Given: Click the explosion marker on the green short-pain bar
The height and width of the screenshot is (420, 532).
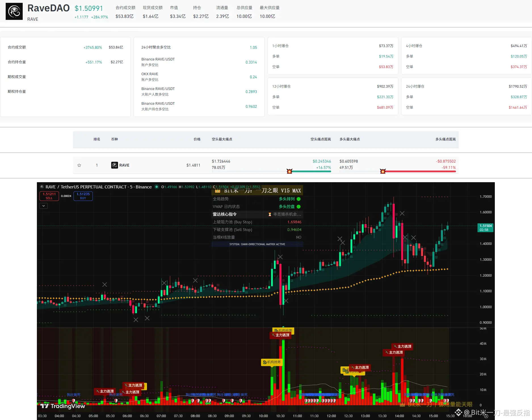Looking at the screenshot, I should (289, 171).
